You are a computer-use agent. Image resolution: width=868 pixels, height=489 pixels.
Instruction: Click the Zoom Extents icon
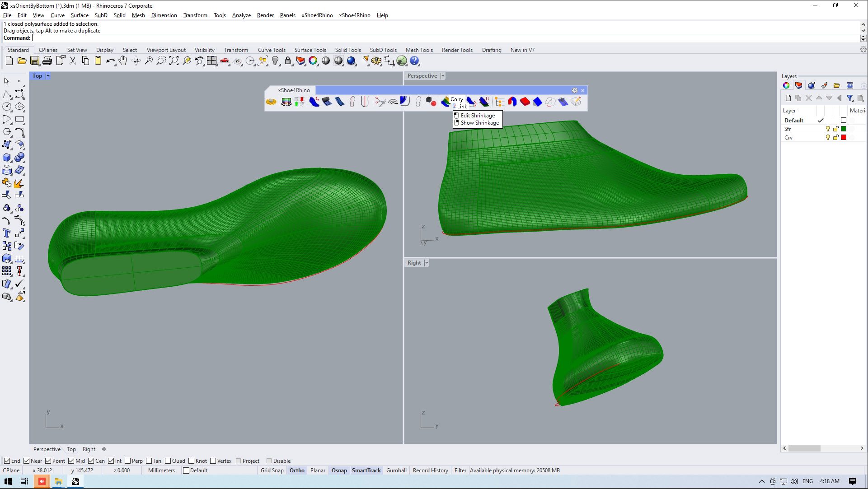tap(174, 61)
